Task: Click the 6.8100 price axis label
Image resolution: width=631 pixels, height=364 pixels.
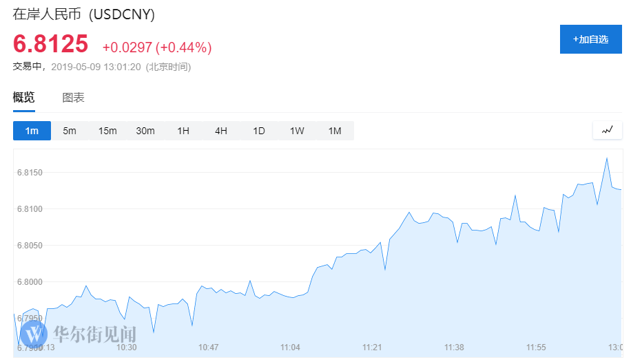Action: (30, 209)
